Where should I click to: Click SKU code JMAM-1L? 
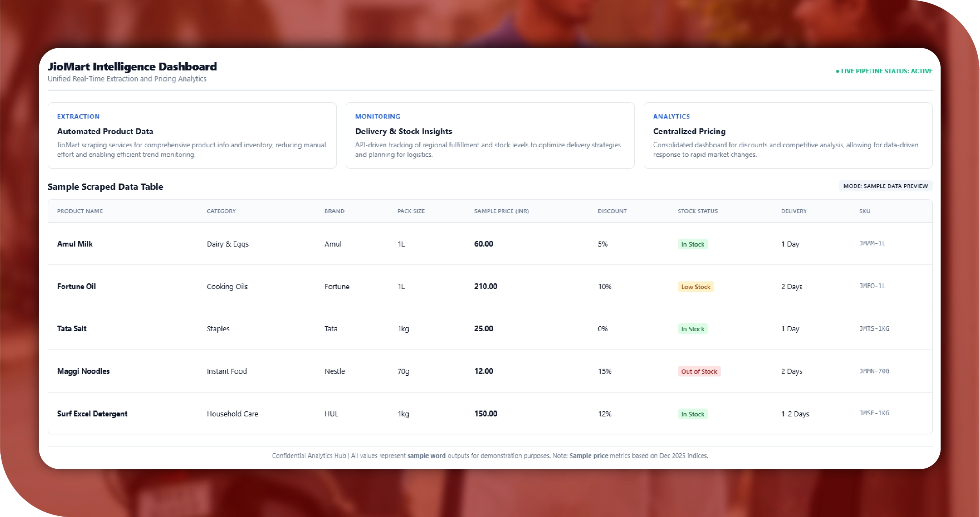click(x=872, y=243)
